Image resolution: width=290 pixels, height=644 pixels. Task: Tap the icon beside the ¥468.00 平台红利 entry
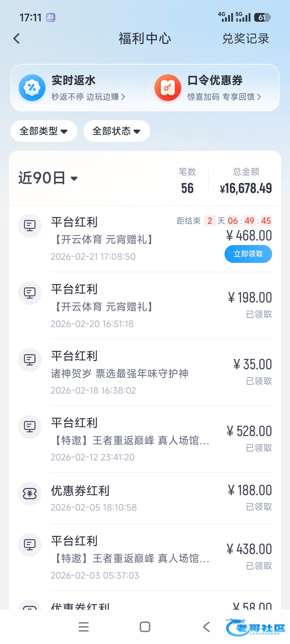29,226
